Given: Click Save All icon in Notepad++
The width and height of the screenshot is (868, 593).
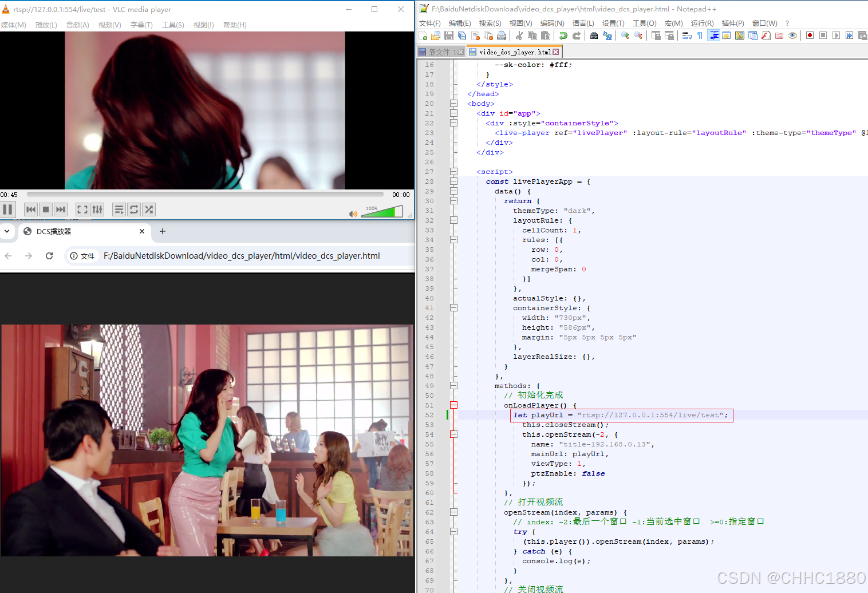Looking at the screenshot, I should [x=462, y=35].
